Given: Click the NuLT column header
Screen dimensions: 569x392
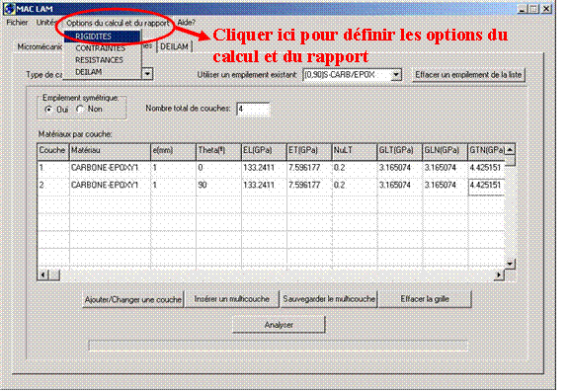Looking at the screenshot, I should click(x=355, y=152).
